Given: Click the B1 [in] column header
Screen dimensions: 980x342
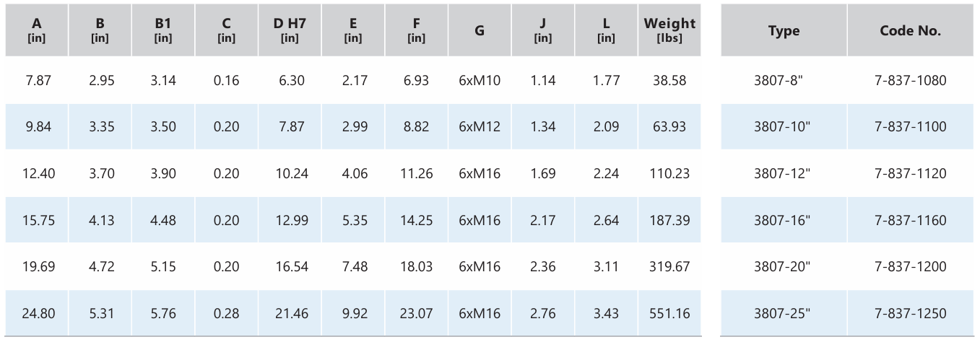Looking at the screenshot, I should tap(163, 30).
